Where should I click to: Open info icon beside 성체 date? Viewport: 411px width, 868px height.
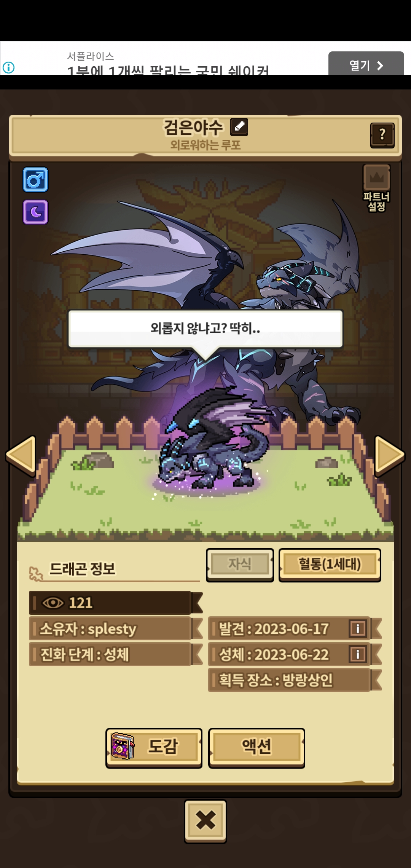tap(357, 654)
